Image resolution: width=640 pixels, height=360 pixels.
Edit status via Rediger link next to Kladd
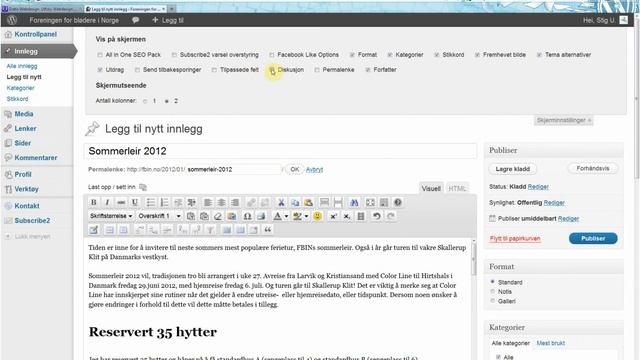click(x=538, y=187)
